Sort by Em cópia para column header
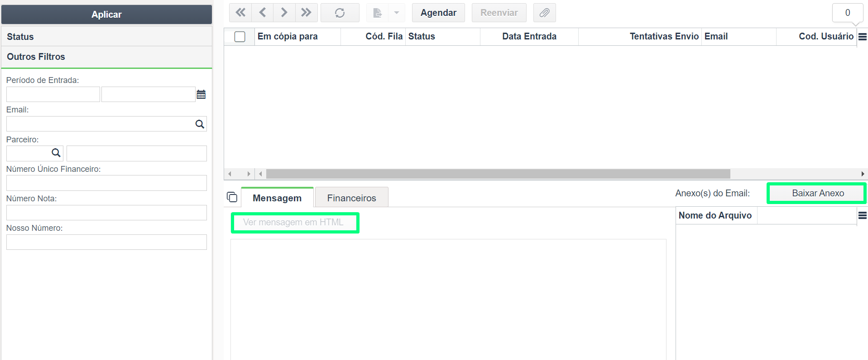 pos(297,37)
